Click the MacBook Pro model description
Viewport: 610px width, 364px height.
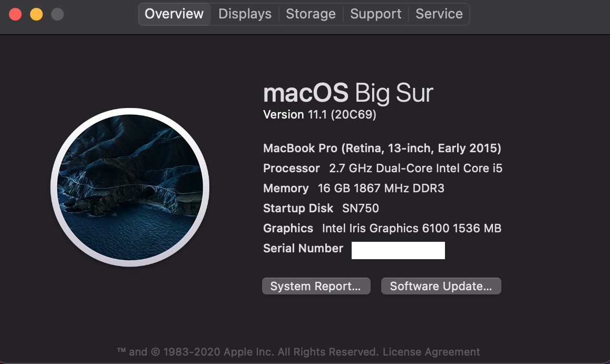pyautogui.click(x=382, y=148)
